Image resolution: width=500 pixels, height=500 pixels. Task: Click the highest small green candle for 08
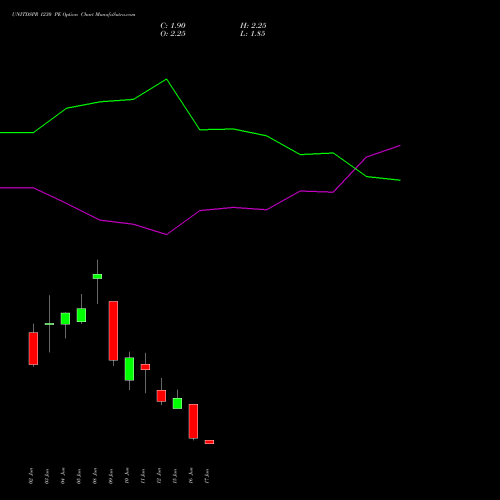(97, 276)
